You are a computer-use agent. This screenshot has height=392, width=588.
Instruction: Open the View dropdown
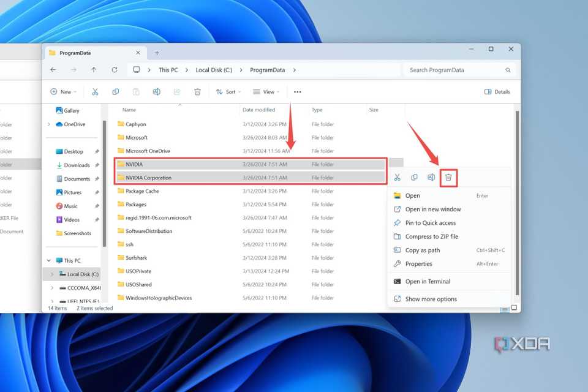coord(266,92)
